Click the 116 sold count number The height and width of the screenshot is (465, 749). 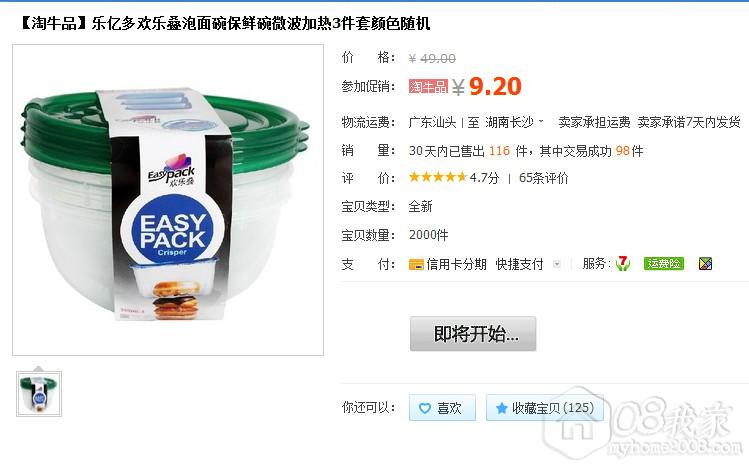coord(499,151)
